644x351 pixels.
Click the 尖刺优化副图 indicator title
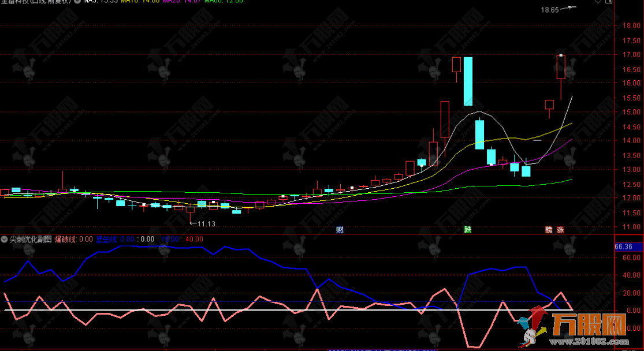[30, 239]
